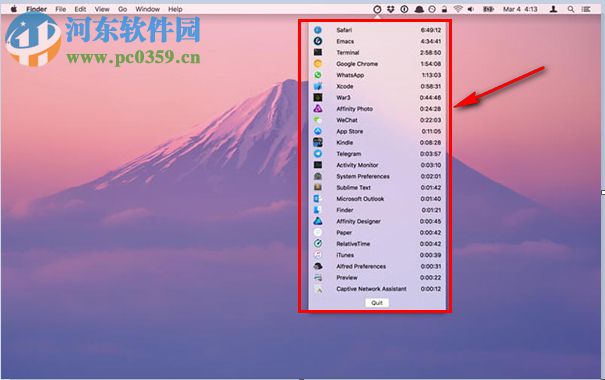Click Emacs time 4:34:41
Image resolution: width=605 pixels, height=380 pixels.
pos(431,41)
